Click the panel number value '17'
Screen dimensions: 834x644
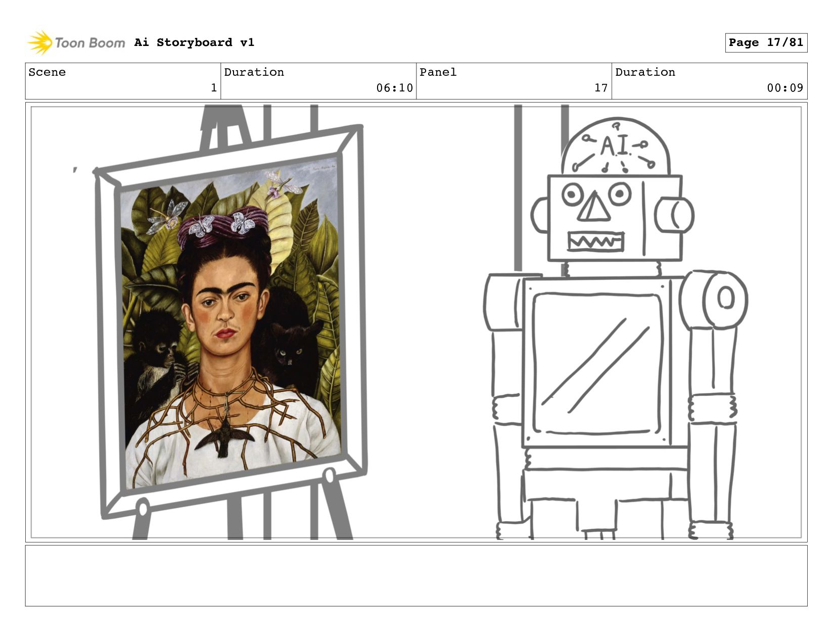601,88
